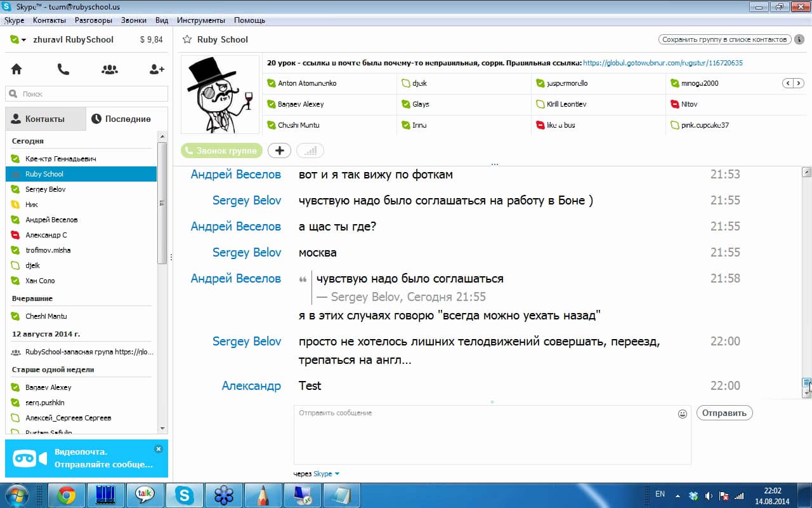Click participant pink.cupcake37 in group header

pyautogui.click(x=705, y=125)
